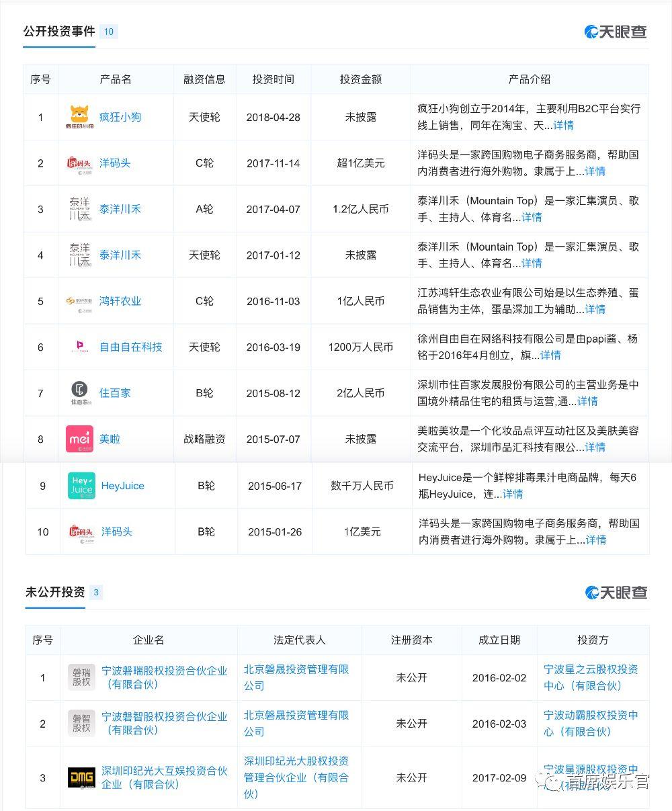Screen dimensions: 672x811
Task: Open 宁波磐智股权投资合伙企业 company link
Action: tap(165, 723)
